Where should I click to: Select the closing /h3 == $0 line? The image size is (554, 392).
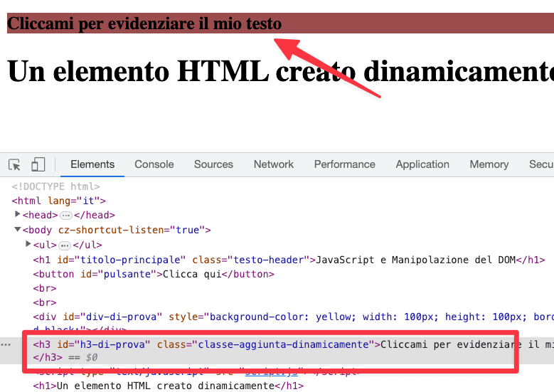click(65, 357)
